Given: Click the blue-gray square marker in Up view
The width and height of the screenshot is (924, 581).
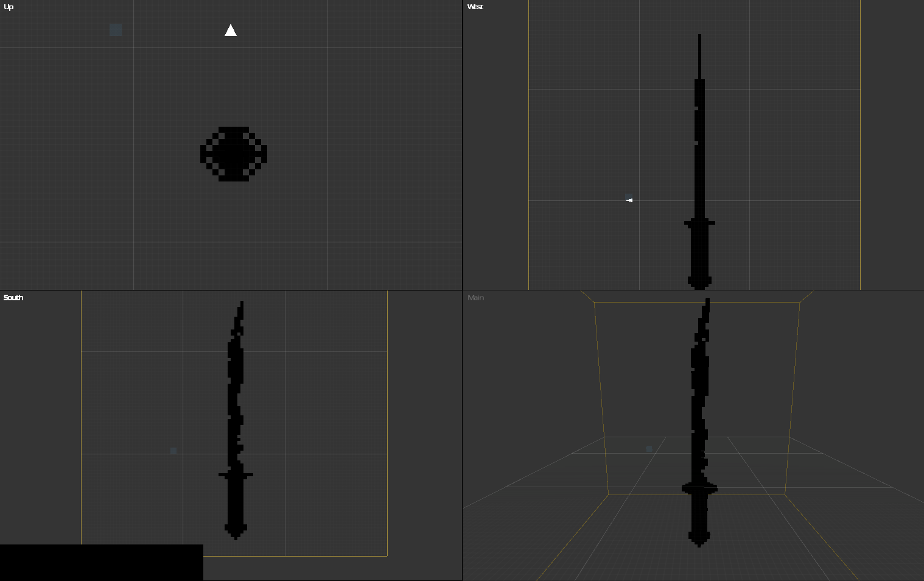Looking at the screenshot, I should point(116,30).
